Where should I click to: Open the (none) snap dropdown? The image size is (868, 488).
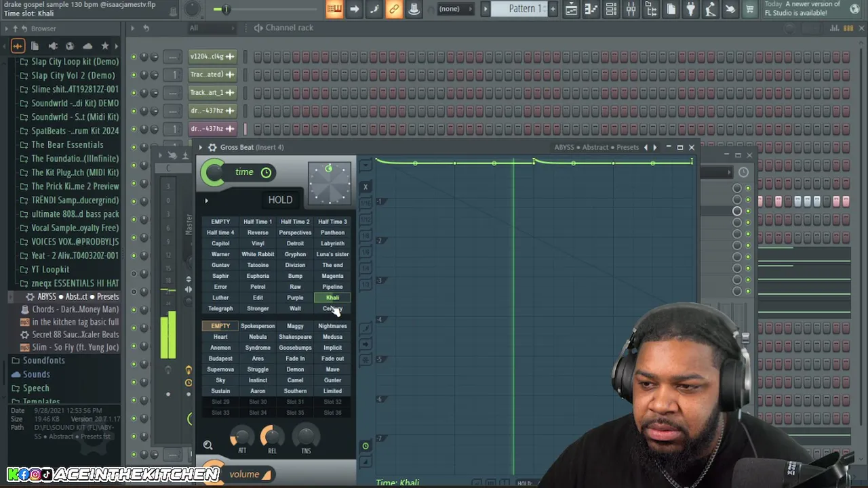[x=457, y=9]
